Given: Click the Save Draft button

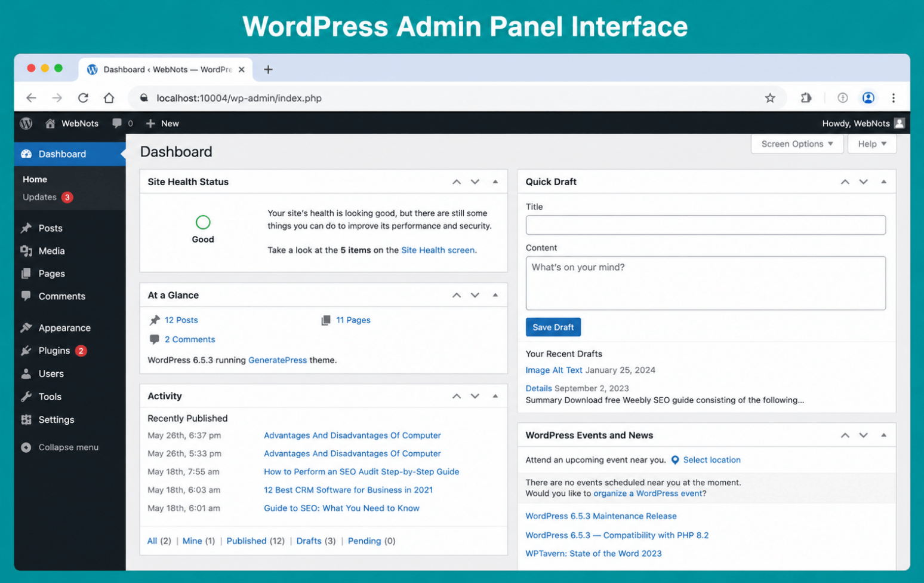Looking at the screenshot, I should (553, 327).
